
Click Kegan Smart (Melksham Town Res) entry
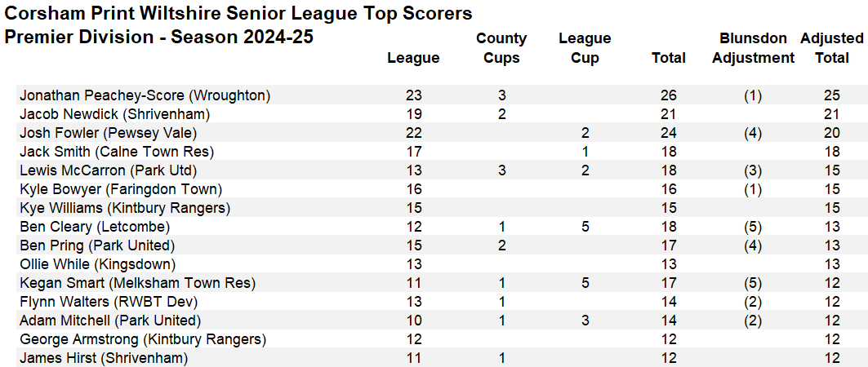tap(137, 284)
